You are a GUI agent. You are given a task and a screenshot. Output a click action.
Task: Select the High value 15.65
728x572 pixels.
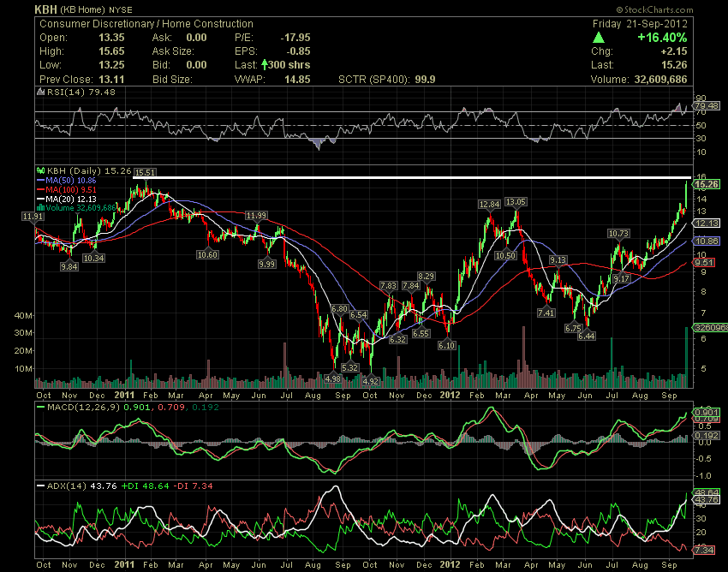111,51
